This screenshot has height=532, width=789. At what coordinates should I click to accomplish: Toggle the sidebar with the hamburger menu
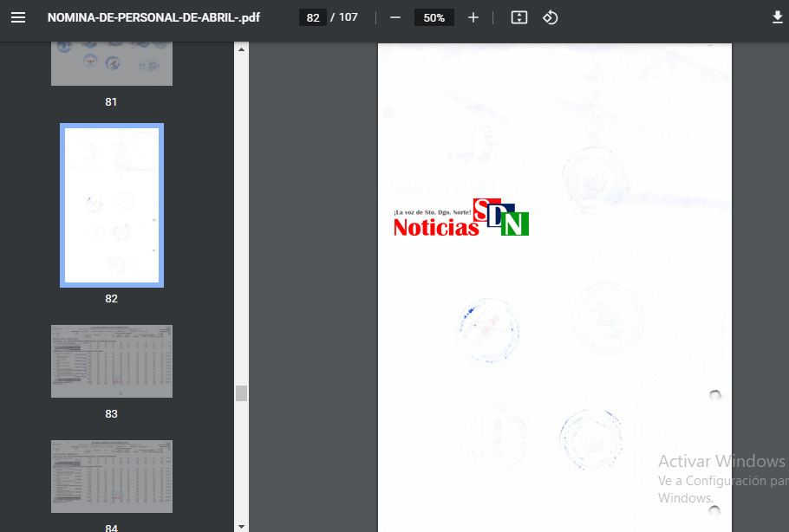(18, 17)
